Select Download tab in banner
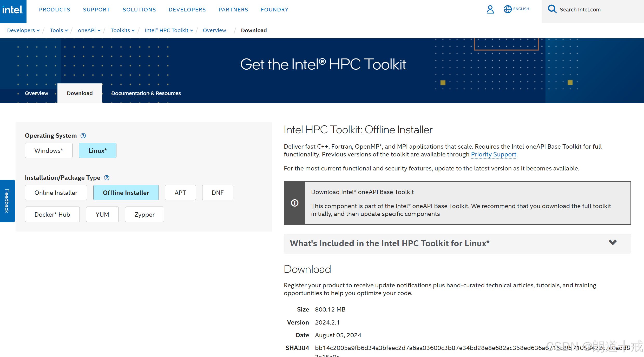Screen dimensions: 644x357 click(80, 93)
